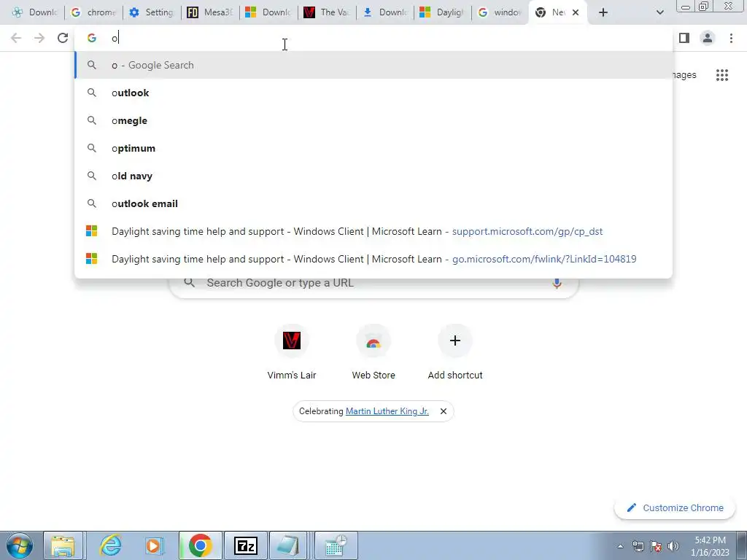Open the Martin Luther King Jr. link
This screenshot has width=747, height=560.
[387, 411]
